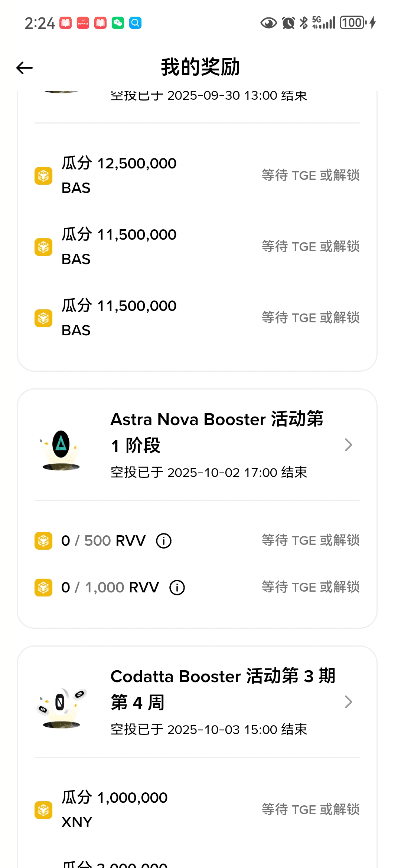
Task: Tap the back arrow icon
Action: pos(25,68)
